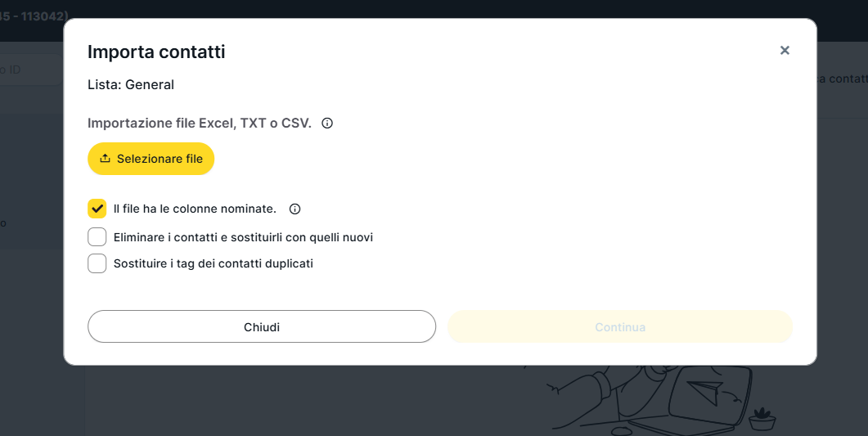The height and width of the screenshot is (436, 868).
Task: Tick 'Sostituire i tag dei contatti duplicati' checkbox
Action: tap(97, 263)
